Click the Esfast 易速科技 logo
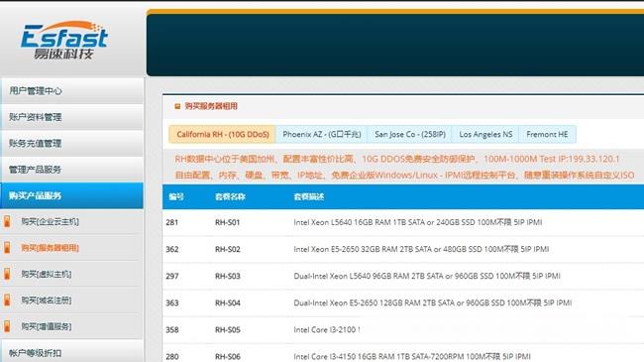Viewport: 644px width, 362px height. point(64,40)
